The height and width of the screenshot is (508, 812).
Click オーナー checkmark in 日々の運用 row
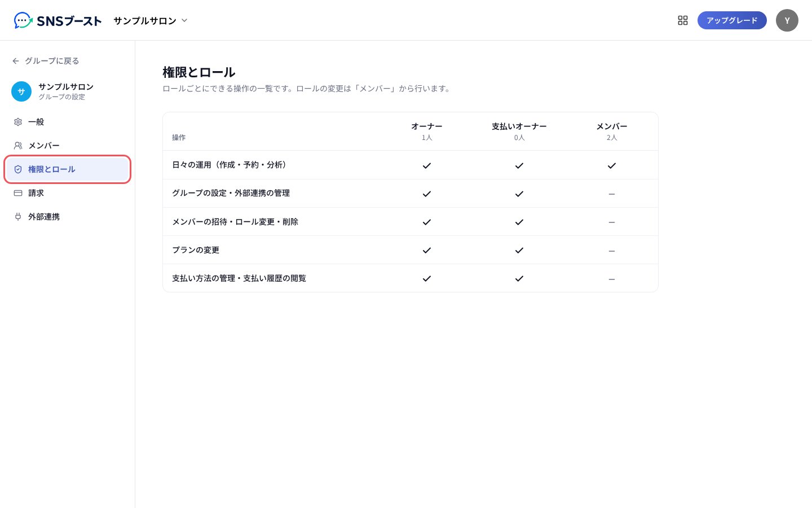427,165
